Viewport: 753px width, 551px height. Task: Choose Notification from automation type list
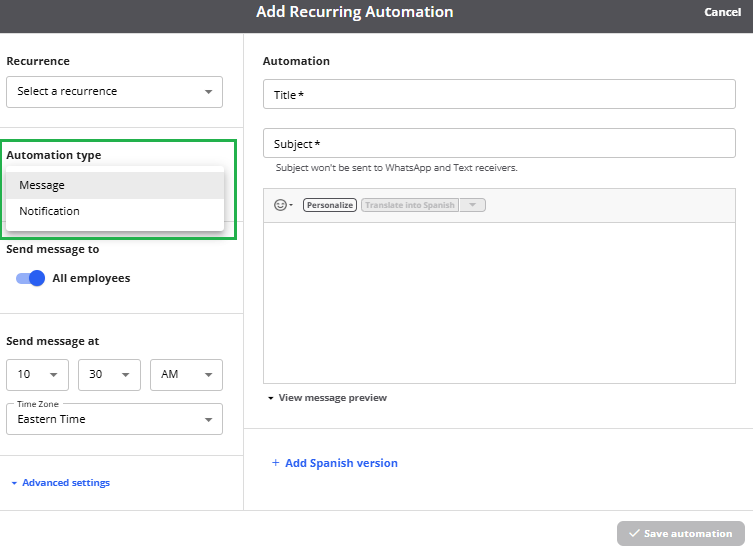[x=114, y=211]
